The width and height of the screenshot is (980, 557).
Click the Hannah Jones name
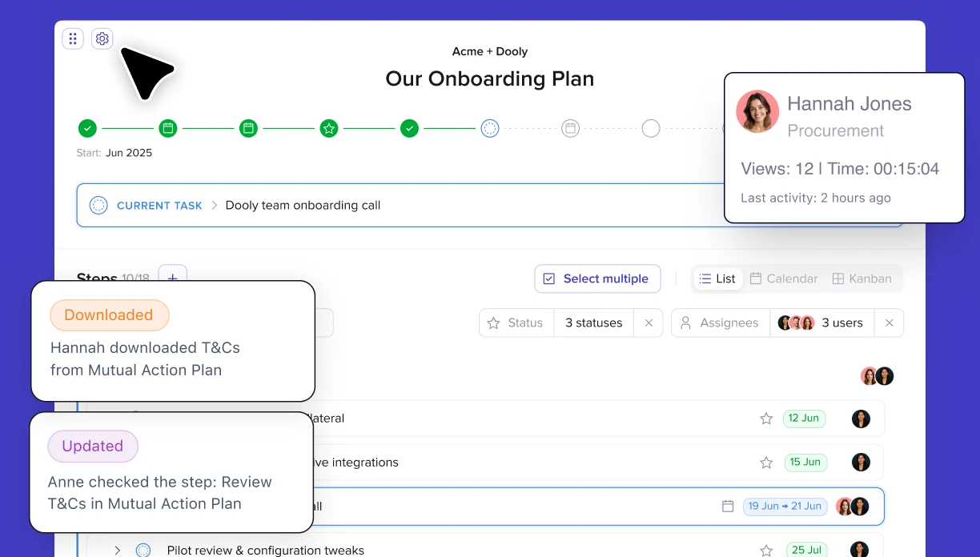849,104
